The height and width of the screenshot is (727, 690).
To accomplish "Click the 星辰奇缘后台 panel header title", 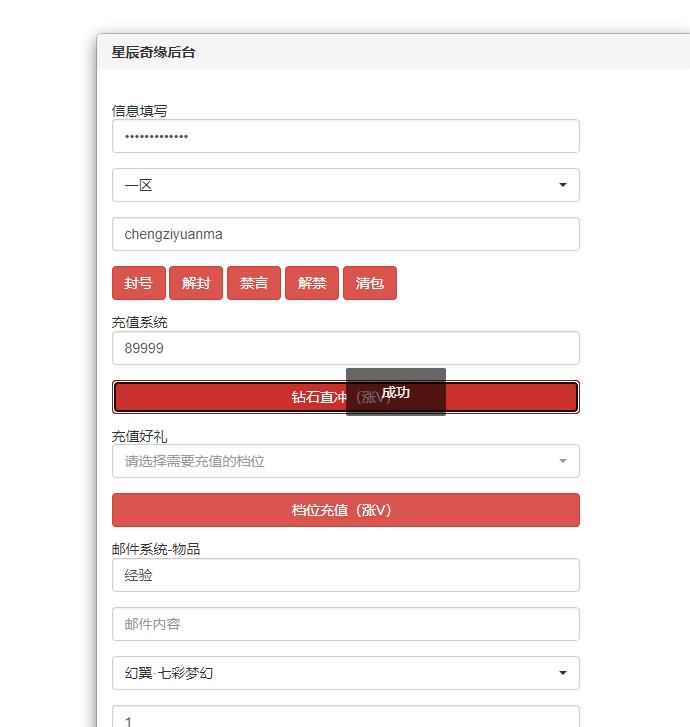I will 154,52.
